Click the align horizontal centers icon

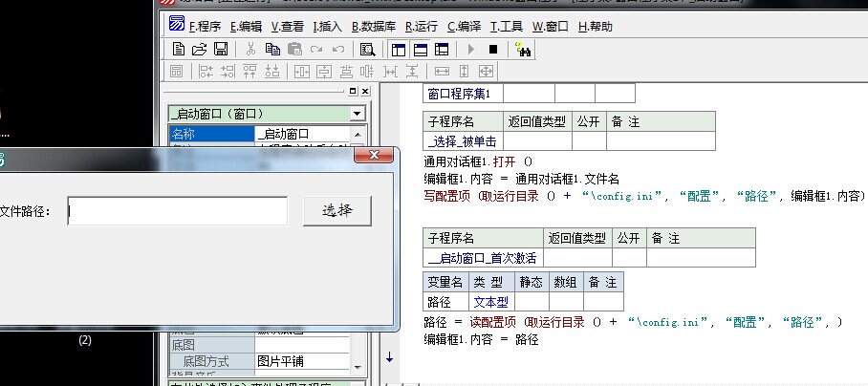[x=346, y=71]
